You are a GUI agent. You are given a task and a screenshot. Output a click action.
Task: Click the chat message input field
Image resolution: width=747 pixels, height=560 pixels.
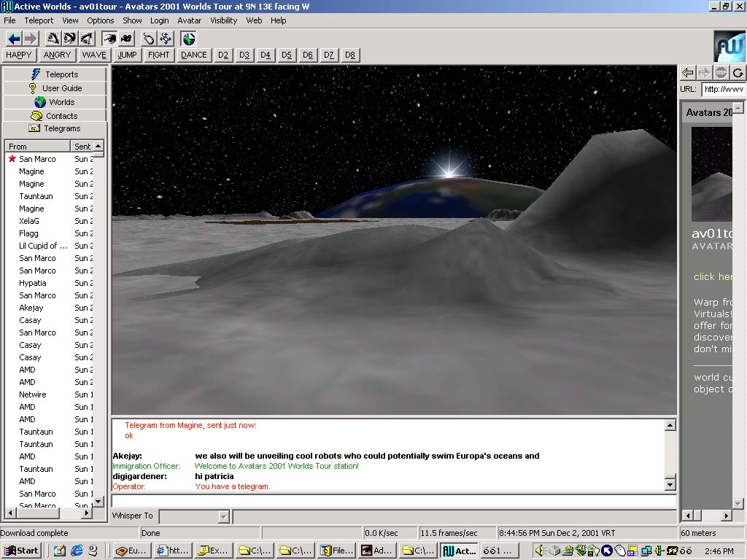coord(394,502)
